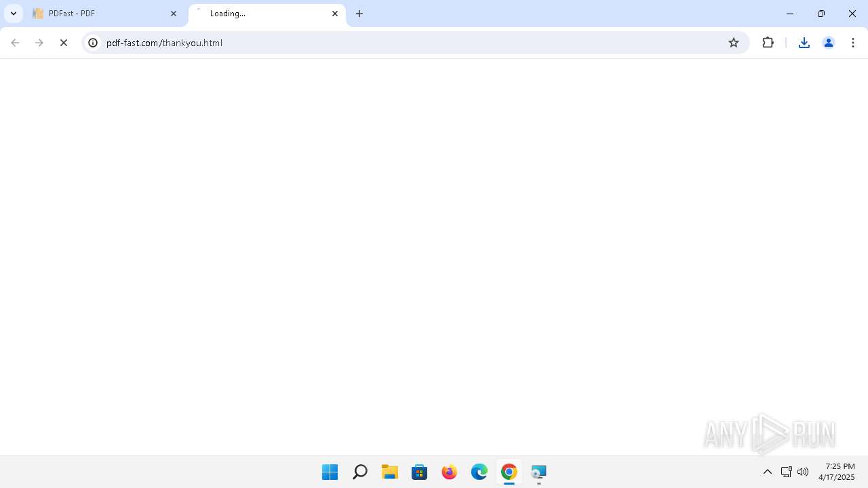868x488 pixels.
Task: Select the Loading... tab
Action: [267, 14]
